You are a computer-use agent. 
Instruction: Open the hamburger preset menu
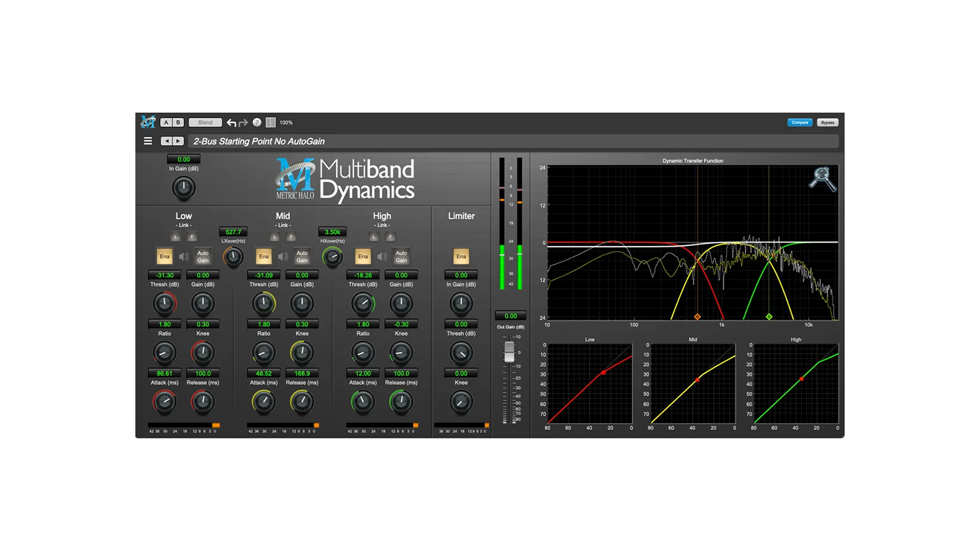point(148,141)
